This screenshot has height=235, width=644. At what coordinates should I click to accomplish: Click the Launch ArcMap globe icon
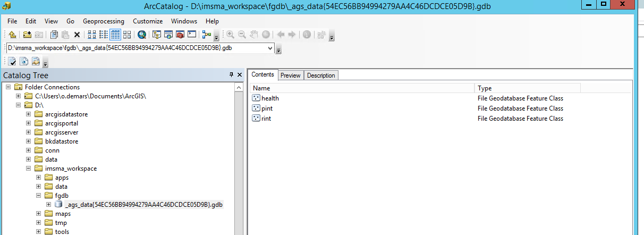[142, 35]
